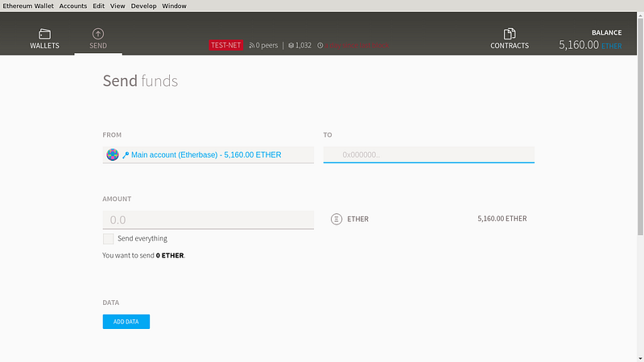This screenshot has height=362, width=644.
Task: Open the View menu
Action: pyautogui.click(x=118, y=6)
